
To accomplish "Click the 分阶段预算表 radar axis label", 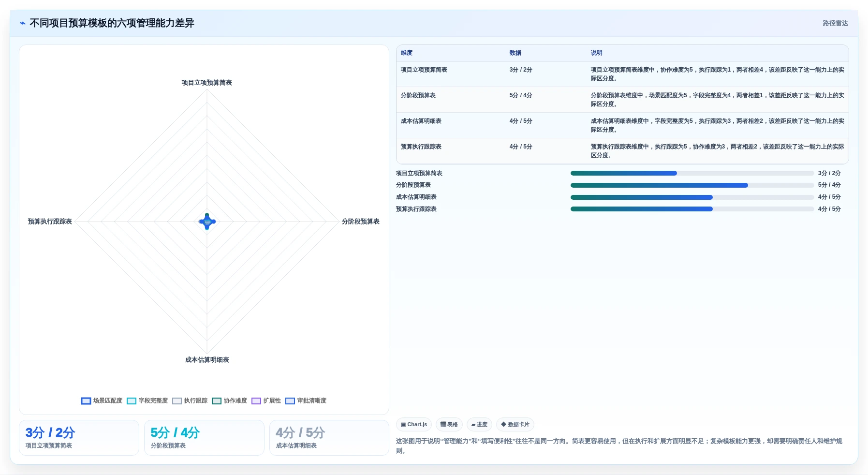I will [361, 222].
